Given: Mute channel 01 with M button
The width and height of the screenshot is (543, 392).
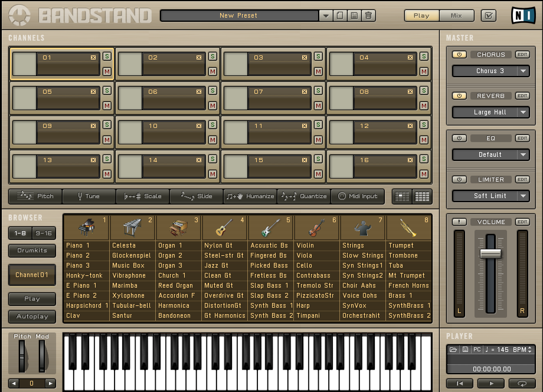Looking at the screenshot, I should 107,72.
